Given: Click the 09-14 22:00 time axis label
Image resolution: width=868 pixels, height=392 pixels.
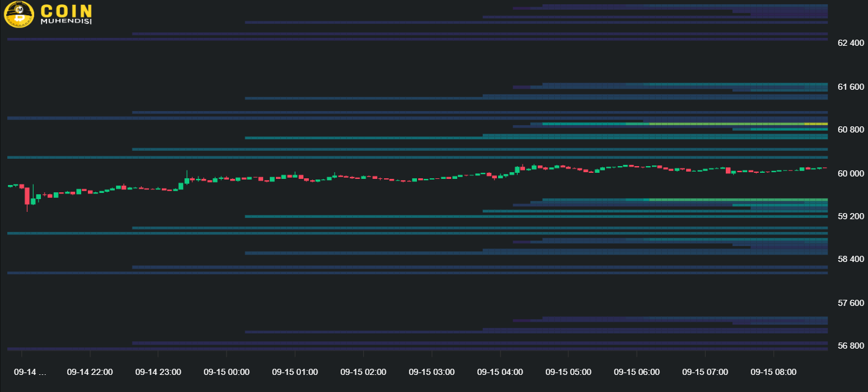Looking at the screenshot, I should [x=90, y=372].
